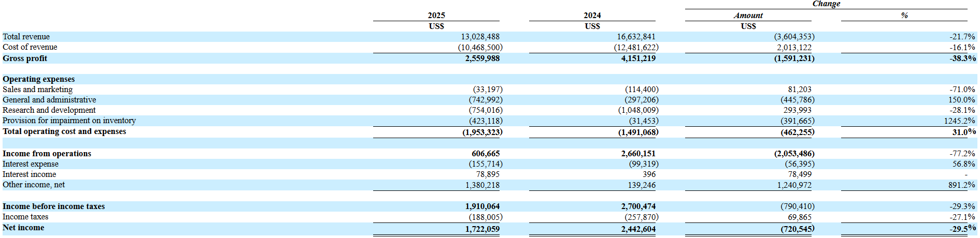
Task: Select the Research and development label
Action: point(49,110)
